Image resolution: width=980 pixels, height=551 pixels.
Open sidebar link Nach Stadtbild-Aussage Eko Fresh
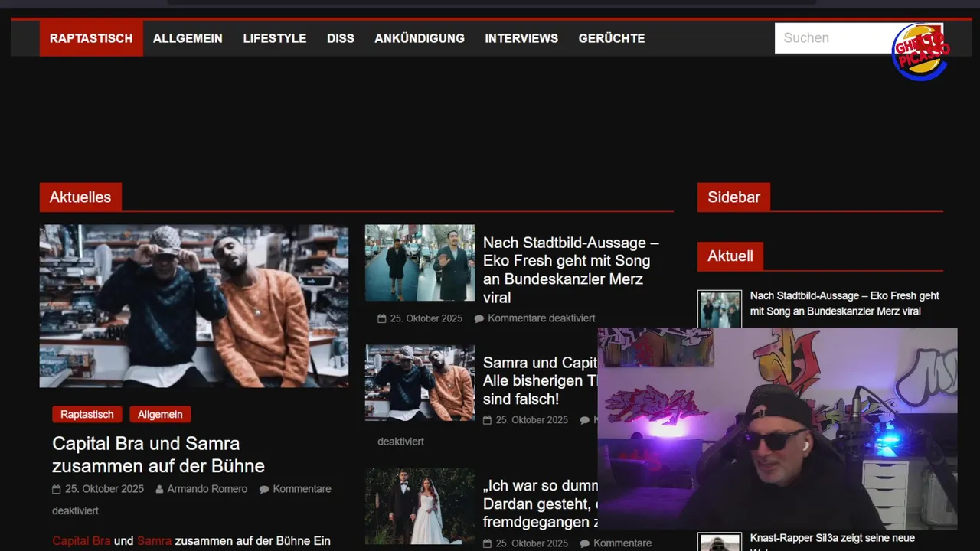pos(844,304)
